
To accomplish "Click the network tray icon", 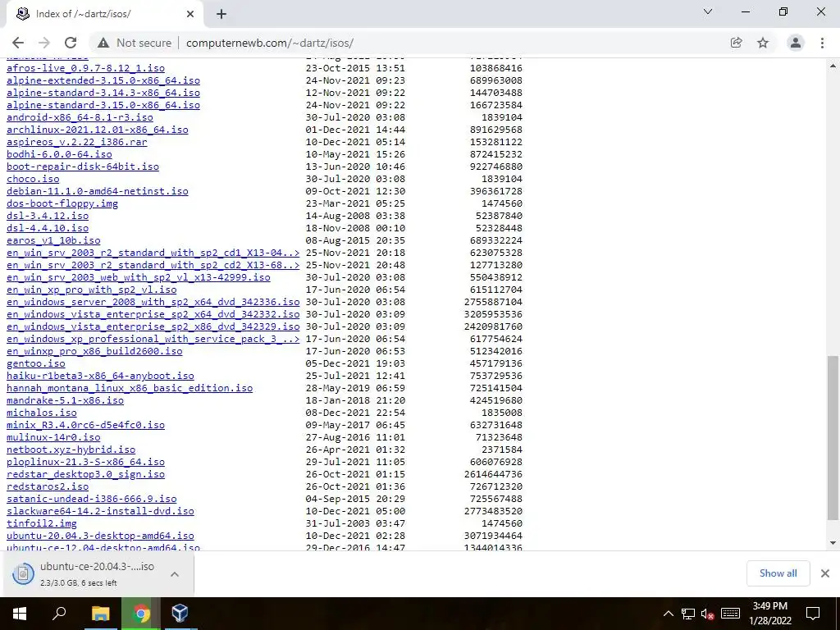I will click(688, 614).
